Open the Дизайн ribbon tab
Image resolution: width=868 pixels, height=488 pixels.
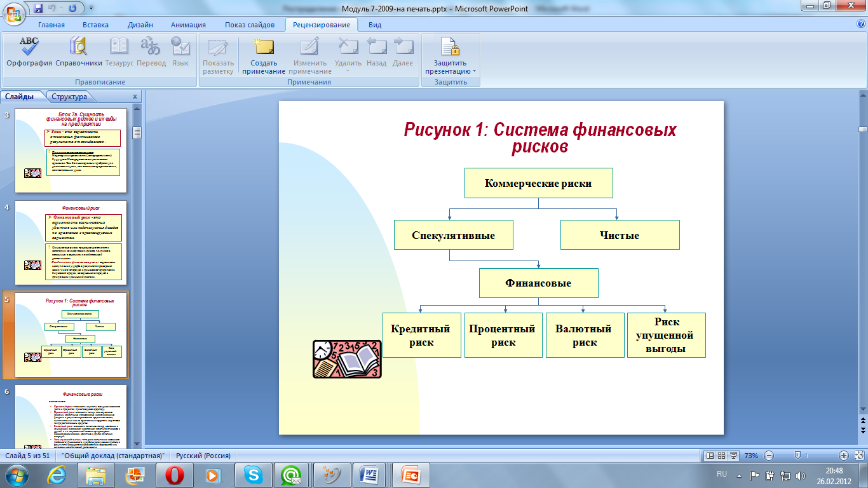pyautogui.click(x=140, y=25)
